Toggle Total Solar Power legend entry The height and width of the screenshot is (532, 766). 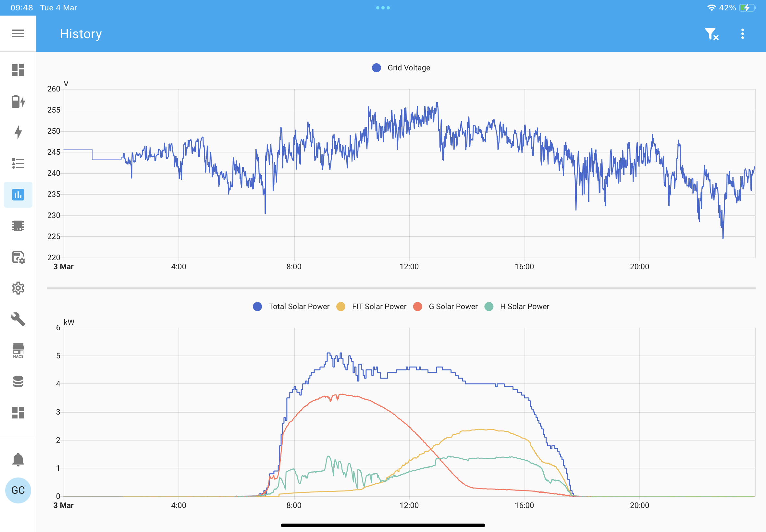point(291,307)
